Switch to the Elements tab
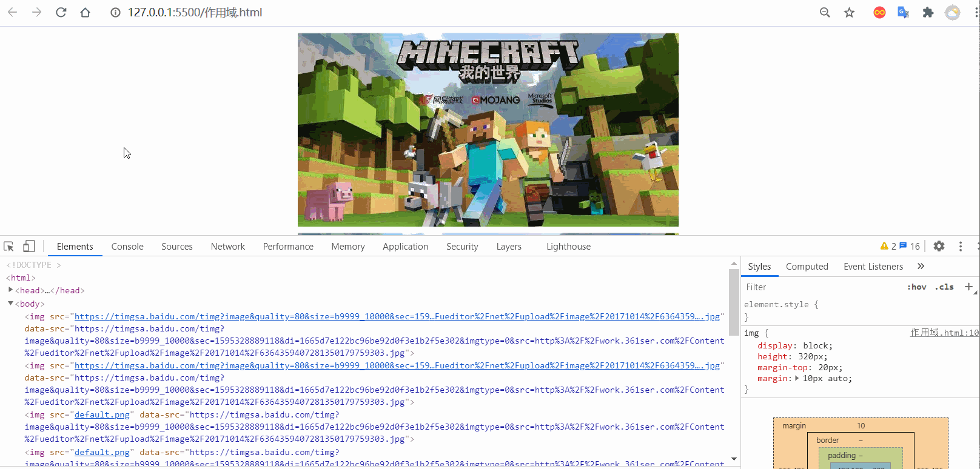Screen dimensions: 980x469 click(x=75, y=247)
